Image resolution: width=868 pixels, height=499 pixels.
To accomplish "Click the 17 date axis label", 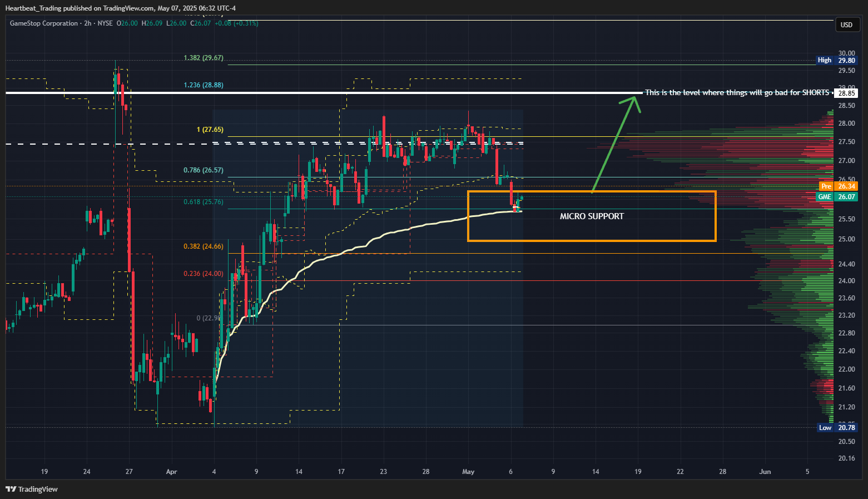I will pos(341,472).
